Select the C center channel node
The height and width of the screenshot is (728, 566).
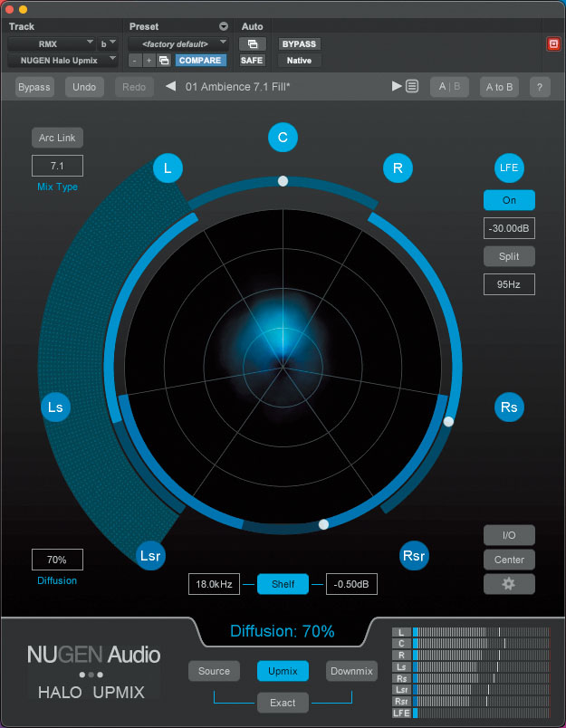(283, 138)
